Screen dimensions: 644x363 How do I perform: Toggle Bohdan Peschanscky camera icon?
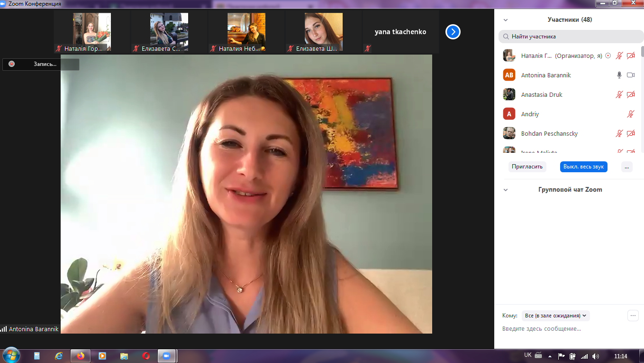pyautogui.click(x=631, y=133)
